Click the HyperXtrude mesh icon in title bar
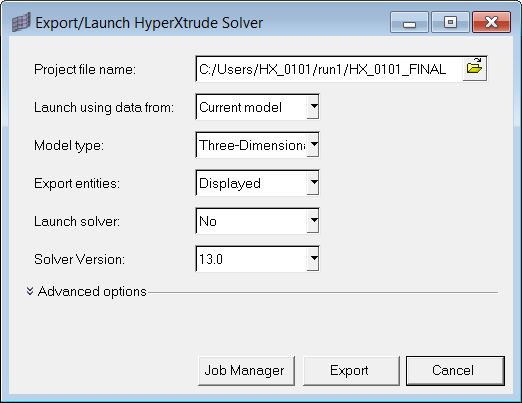Image resolution: width=522 pixels, height=403 pixels. click(x=21, y=22)
